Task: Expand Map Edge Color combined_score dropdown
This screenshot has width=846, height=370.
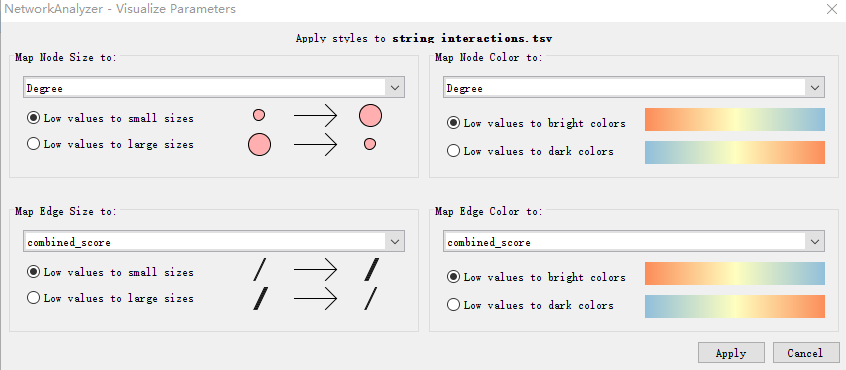Action: pyautogui.click(x=633, y=242)
